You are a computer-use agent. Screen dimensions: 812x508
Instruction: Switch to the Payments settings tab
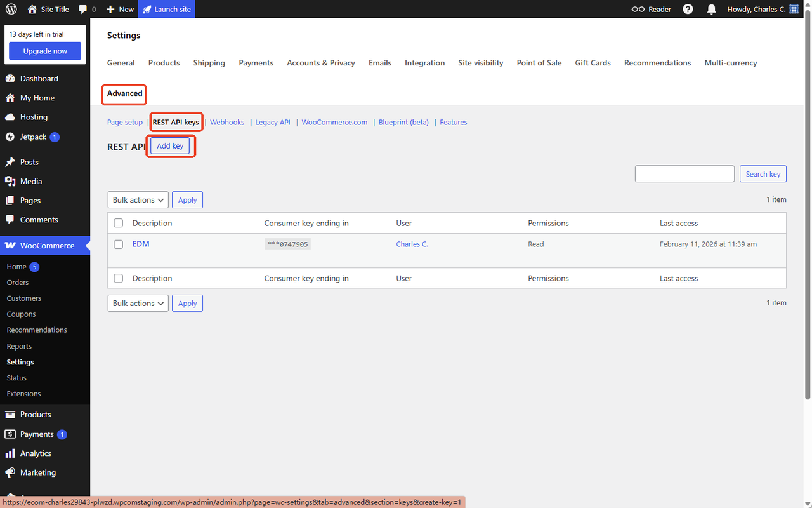[x=256, y=63]
